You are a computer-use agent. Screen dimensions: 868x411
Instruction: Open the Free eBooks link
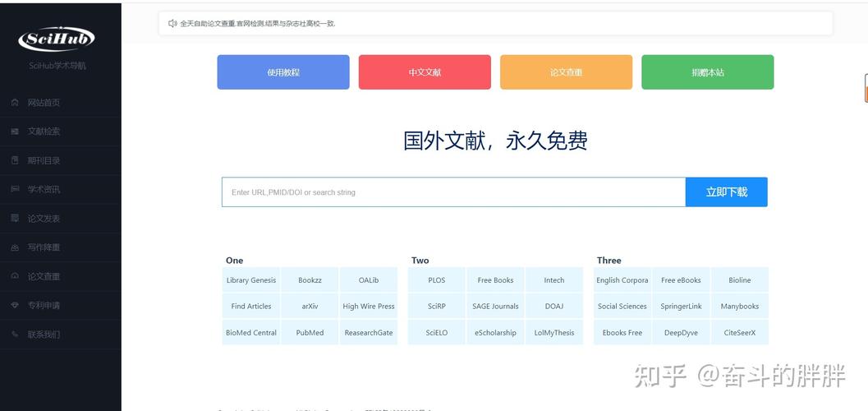click(x=681, y=280)
